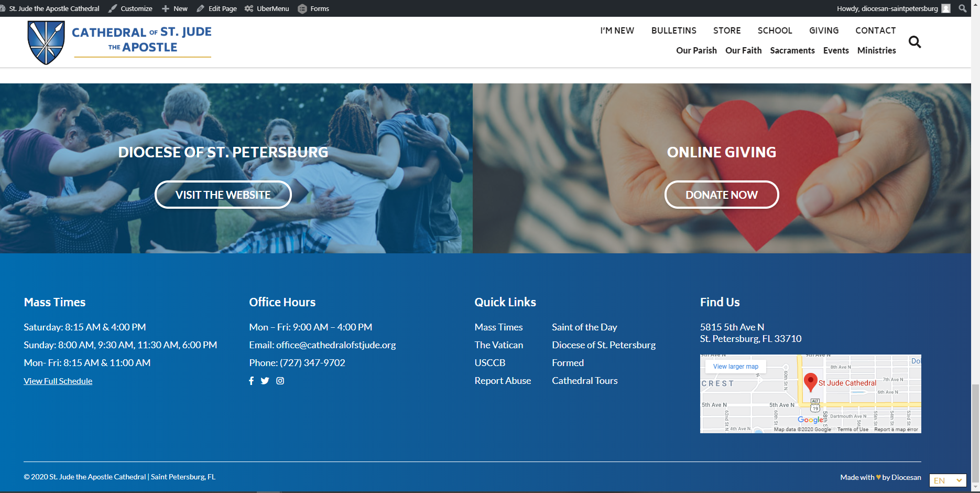
Task: Click the red map pin marker
Action: 810,382
